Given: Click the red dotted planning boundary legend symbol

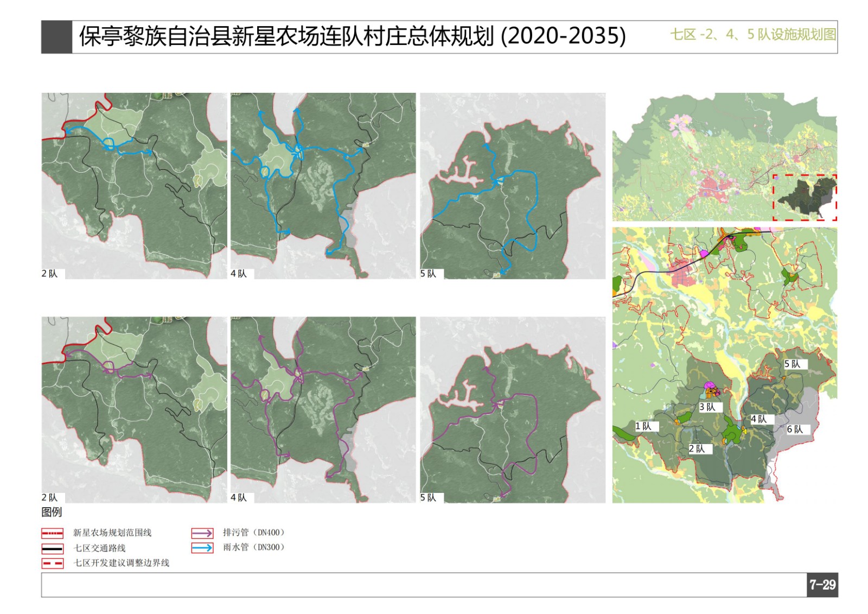Looking at the screenshot, I should pyautogui.click(x=52, y=533).
